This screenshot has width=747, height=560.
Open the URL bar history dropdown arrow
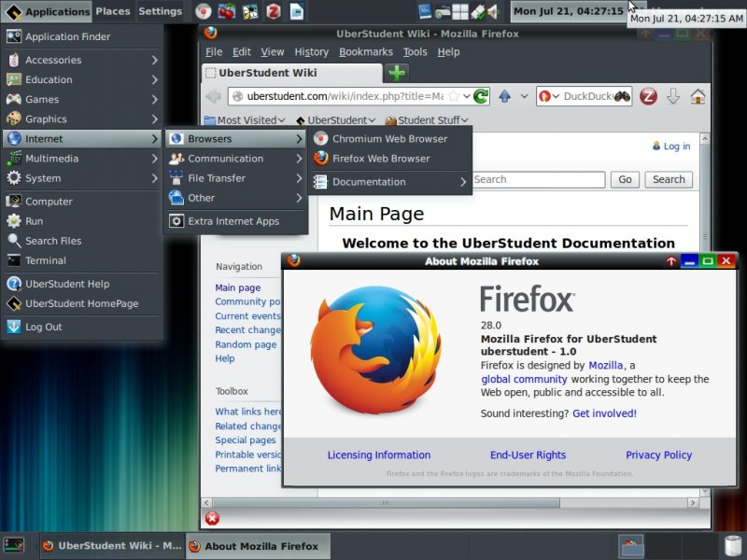coord(467,97)
